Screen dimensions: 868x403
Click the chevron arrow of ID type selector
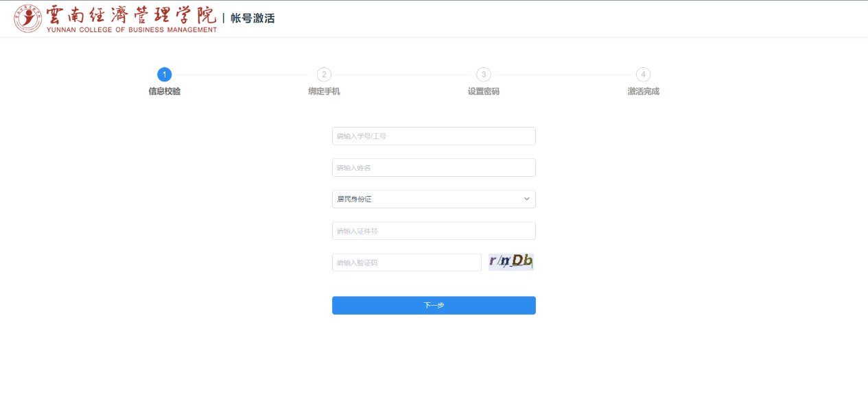[x=526, y=199]
